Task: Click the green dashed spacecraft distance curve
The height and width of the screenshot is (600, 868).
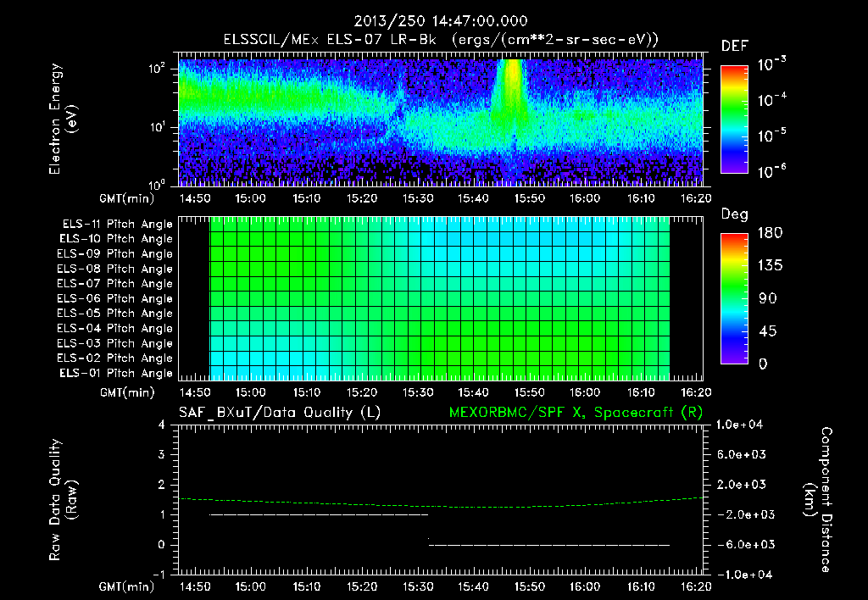Action: (x=441, y=504)
